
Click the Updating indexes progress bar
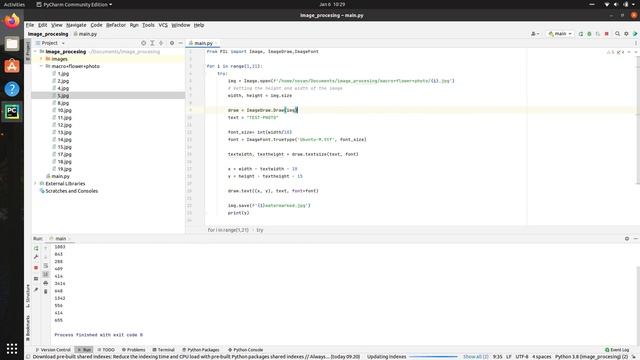pyautogui.click(x=433, y=357)
